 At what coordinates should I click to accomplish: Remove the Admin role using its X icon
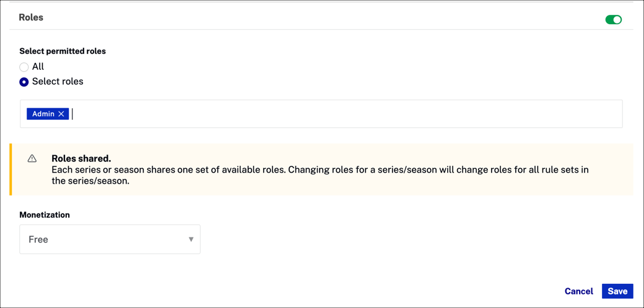point(61,114)
